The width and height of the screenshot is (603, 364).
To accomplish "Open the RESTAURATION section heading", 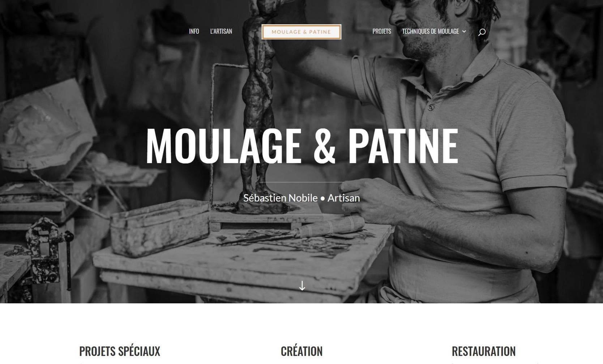I will pos(483,351).
